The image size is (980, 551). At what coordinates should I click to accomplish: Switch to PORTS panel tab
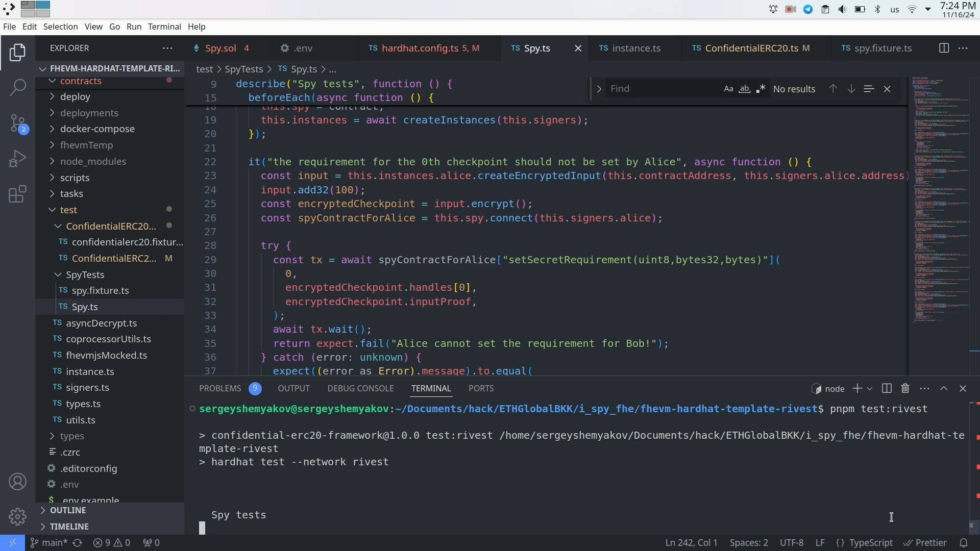481,389
